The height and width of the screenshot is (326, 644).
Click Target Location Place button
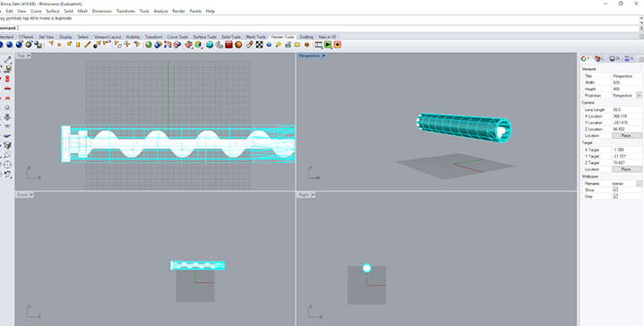point(626,169)
